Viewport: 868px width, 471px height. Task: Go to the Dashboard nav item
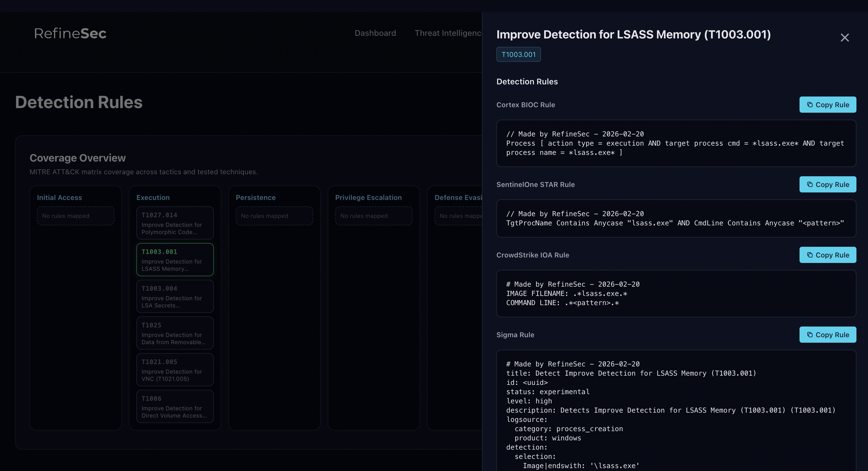pos(375,33)
